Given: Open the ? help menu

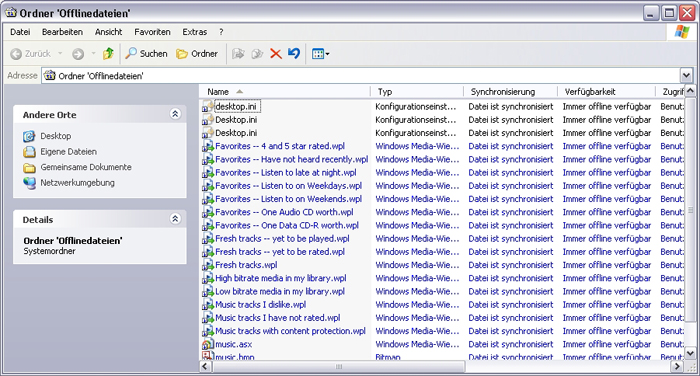Looking at the screenshot, I should pyautogui.click(x=221, y=32).
